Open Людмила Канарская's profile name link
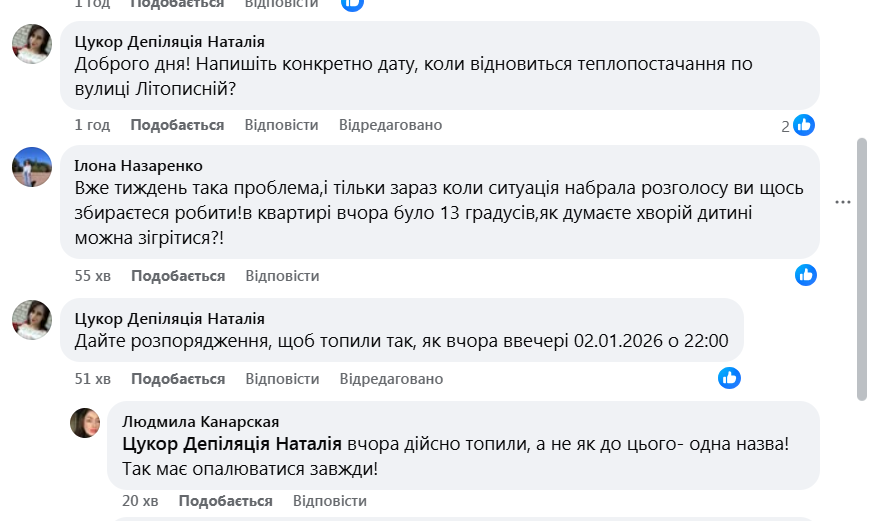The image size is (870, 521). 200,421
